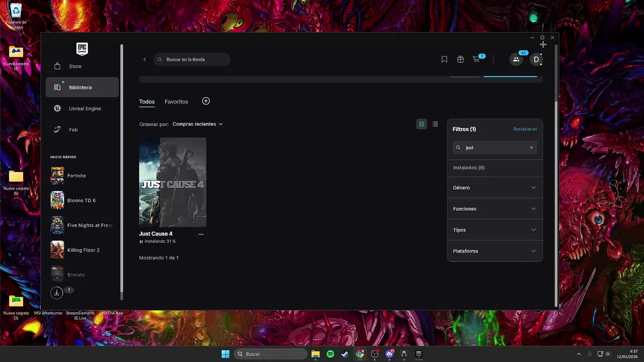Open the friends list icon
This screenshot has height=362, width=644.
tap(516, 59)
